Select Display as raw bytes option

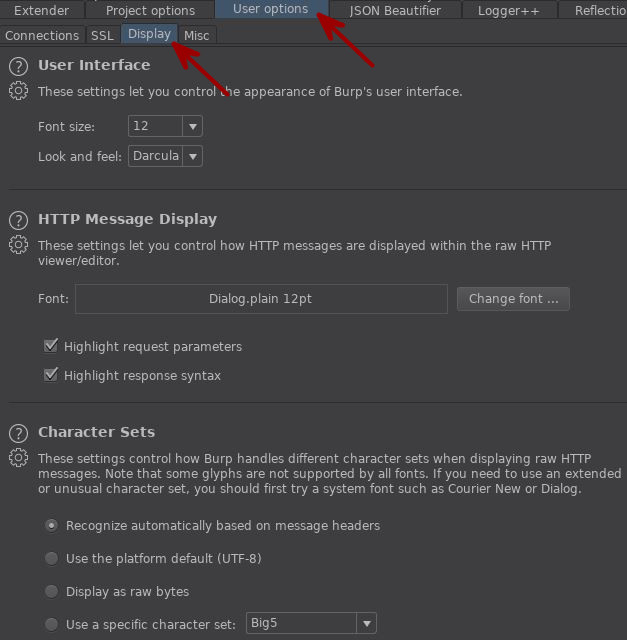click(51, 591)
